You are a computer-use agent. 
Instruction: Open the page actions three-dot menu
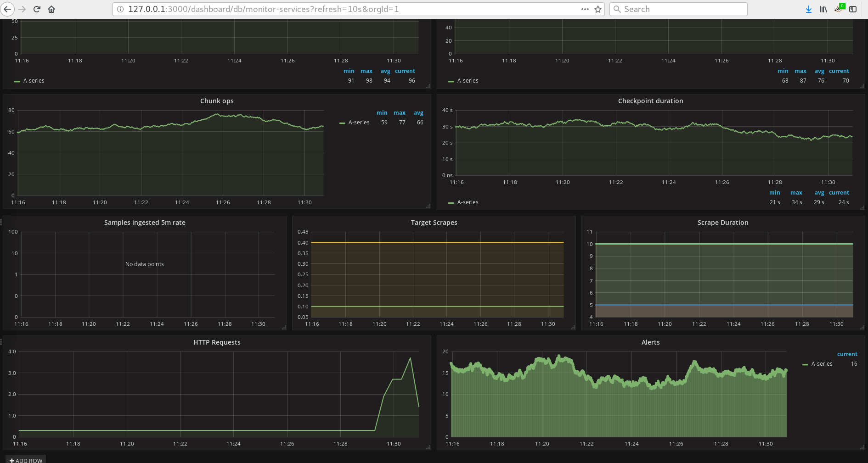coord(585,9)
